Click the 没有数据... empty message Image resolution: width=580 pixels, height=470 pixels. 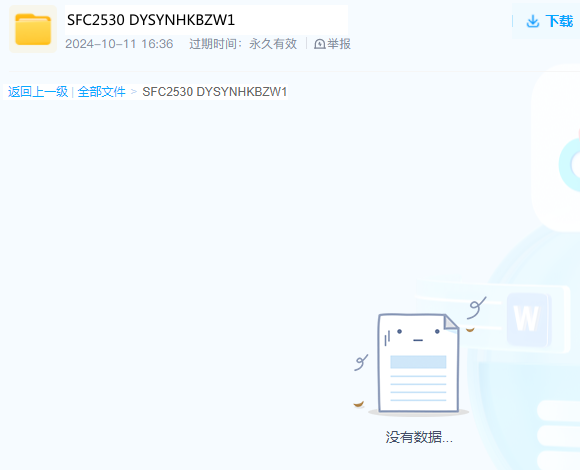pyautogui.click(x=419, y=437)
